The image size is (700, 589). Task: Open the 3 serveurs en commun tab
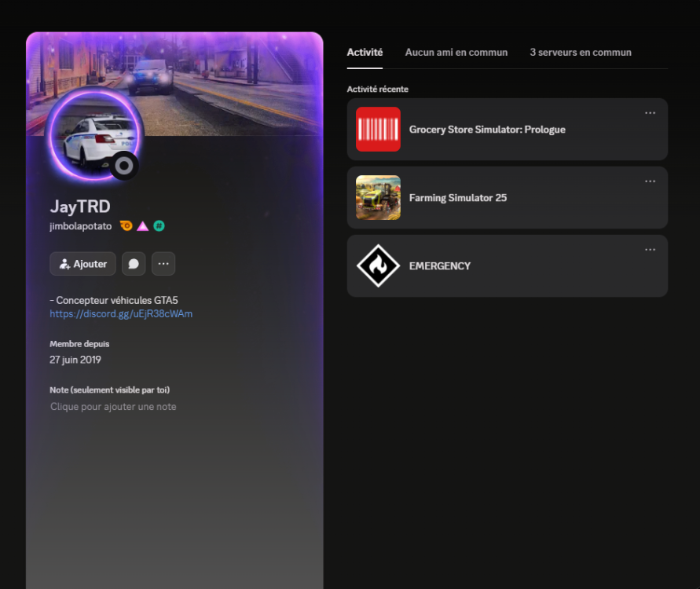pos(580,53)
